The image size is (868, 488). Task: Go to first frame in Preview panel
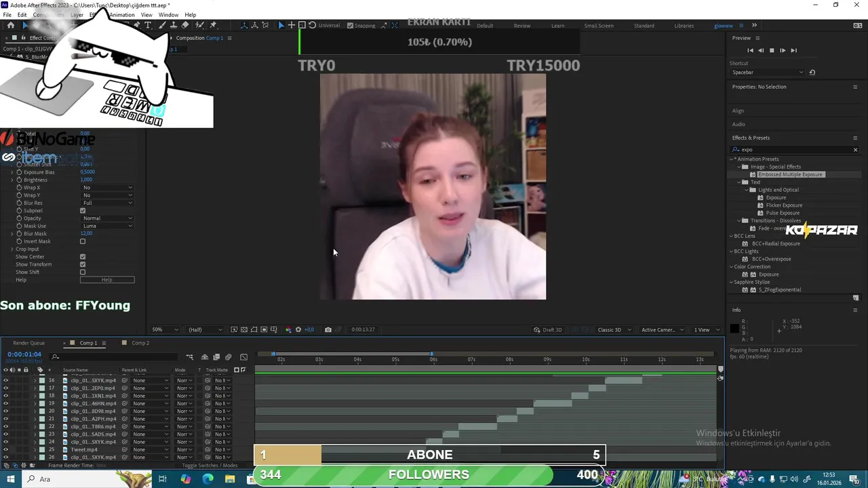pos(750,50)
